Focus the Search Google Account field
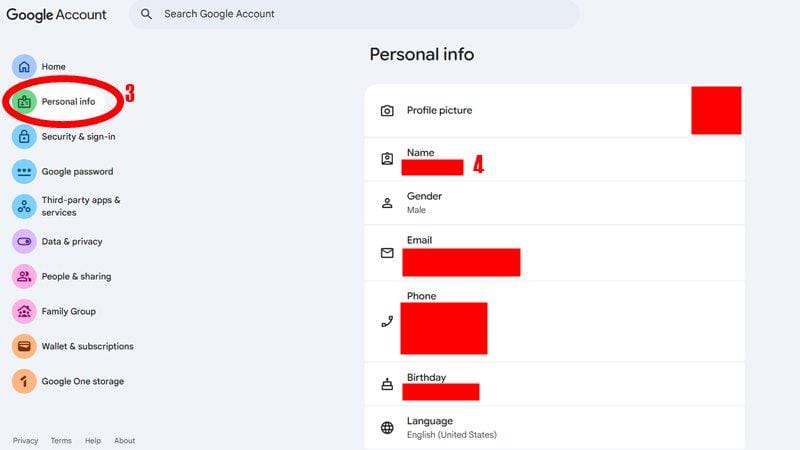The height and width of the screenshot is (450, 800). [x=354, y=14]
